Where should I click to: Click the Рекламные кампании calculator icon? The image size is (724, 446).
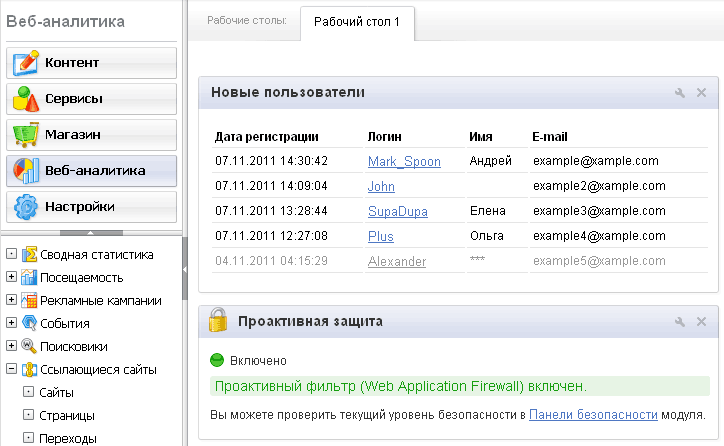point(30,301)
